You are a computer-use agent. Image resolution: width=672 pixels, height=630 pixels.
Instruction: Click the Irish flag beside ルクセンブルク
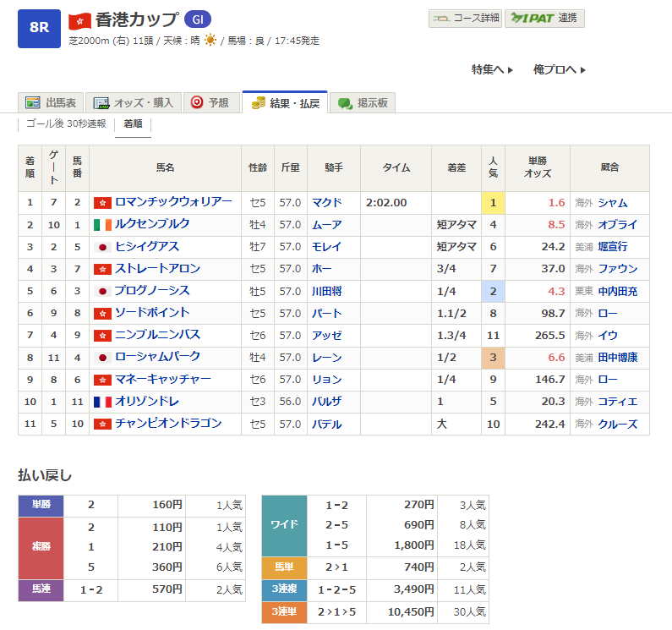pos(102,225)
